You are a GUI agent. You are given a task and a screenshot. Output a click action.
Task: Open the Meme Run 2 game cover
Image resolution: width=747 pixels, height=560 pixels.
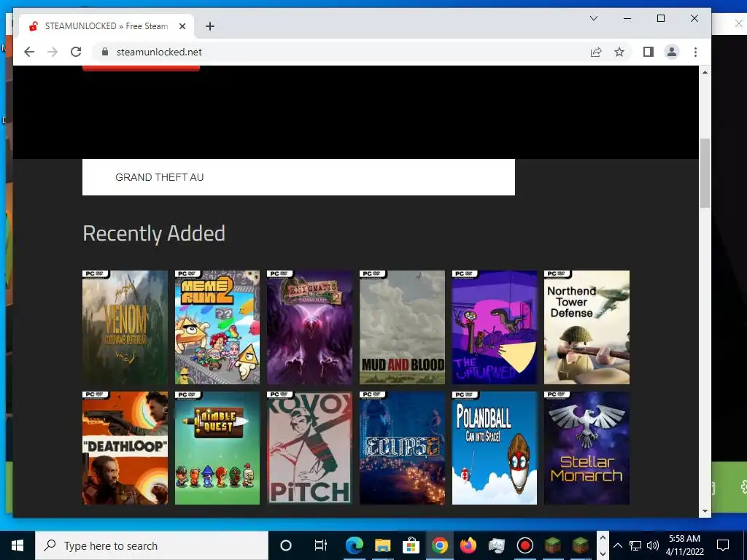pyautogui.click(x=217, y=327)
